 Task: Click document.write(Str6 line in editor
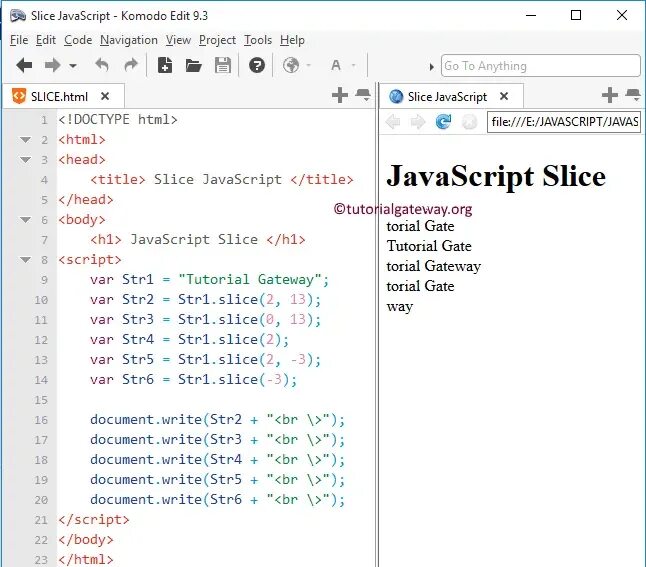pos(217,499)
